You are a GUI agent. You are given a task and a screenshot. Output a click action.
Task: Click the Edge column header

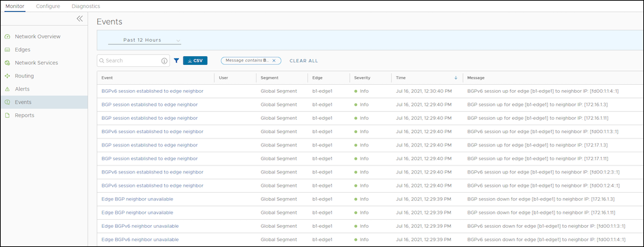317,77
